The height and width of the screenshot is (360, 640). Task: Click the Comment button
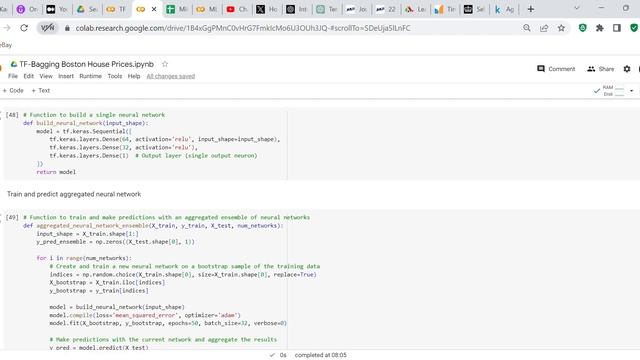[x=556, y=69]
